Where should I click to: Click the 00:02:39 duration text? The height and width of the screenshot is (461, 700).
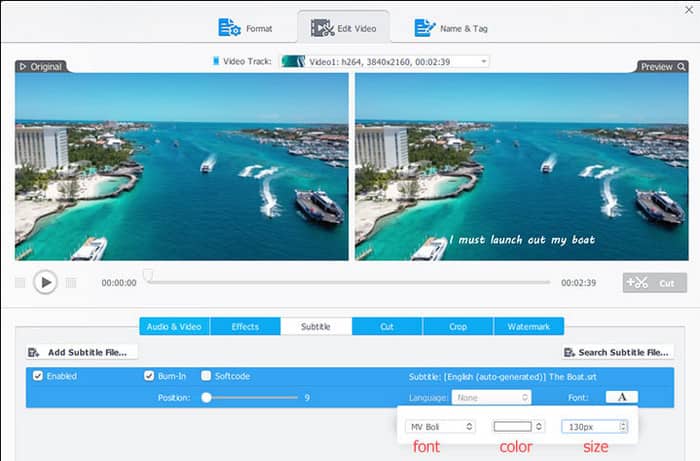click(579, 282)
